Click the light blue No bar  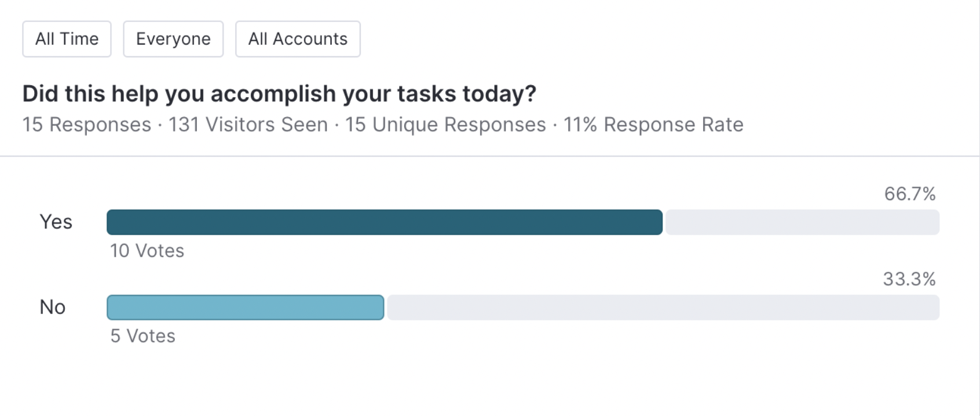[x=246, y=308]
